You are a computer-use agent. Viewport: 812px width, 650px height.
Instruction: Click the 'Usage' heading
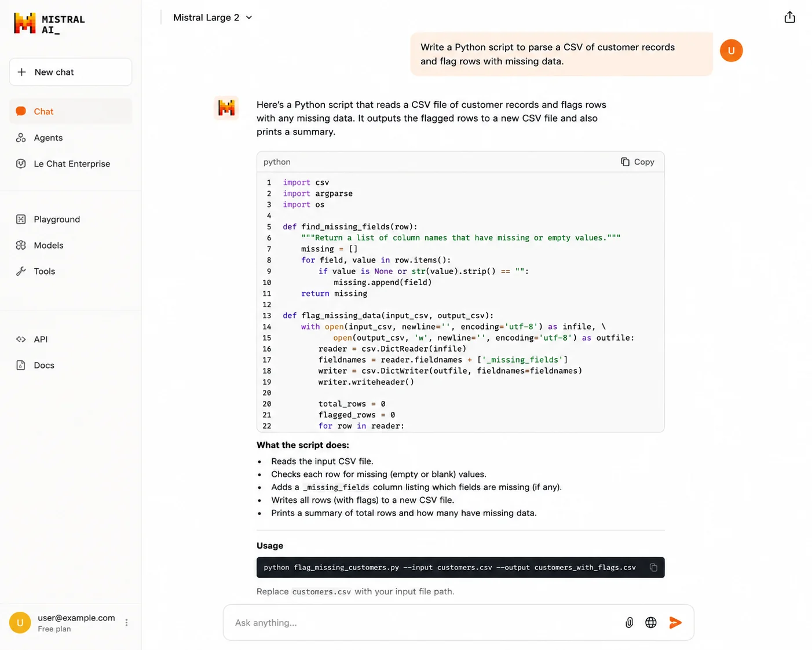(270, 546)
